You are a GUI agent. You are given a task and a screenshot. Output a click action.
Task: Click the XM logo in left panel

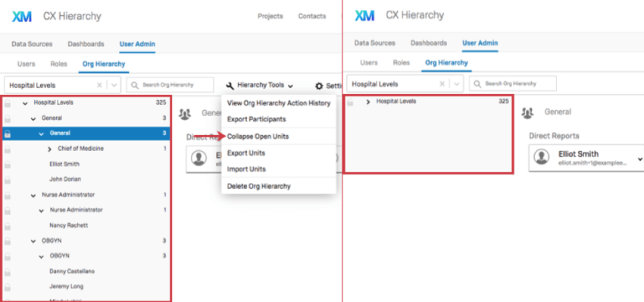(22, 17)
